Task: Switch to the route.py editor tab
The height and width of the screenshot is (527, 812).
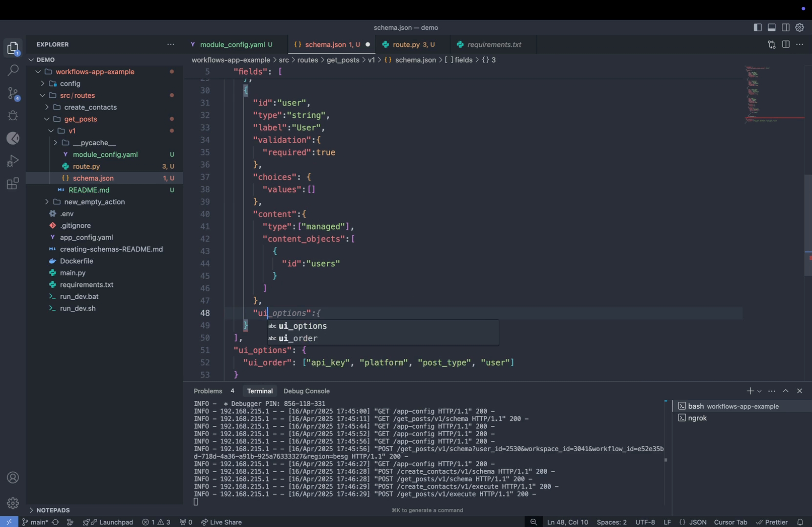Action: pos(406,44)
